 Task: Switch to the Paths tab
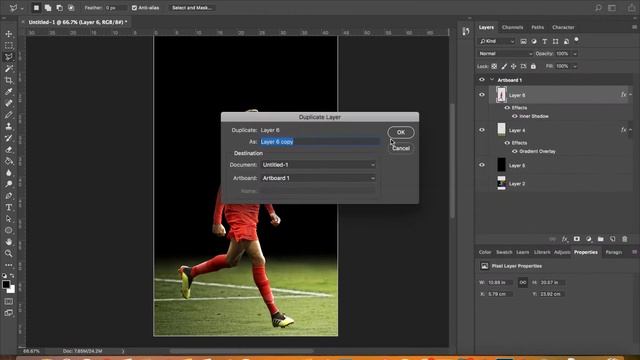click(x=538, y=27)
